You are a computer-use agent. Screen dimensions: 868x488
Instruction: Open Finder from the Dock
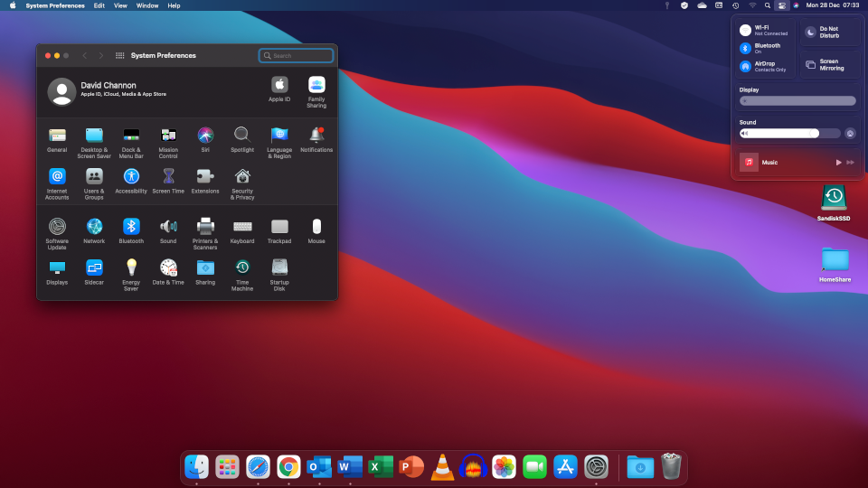click(x=196, y=467)
